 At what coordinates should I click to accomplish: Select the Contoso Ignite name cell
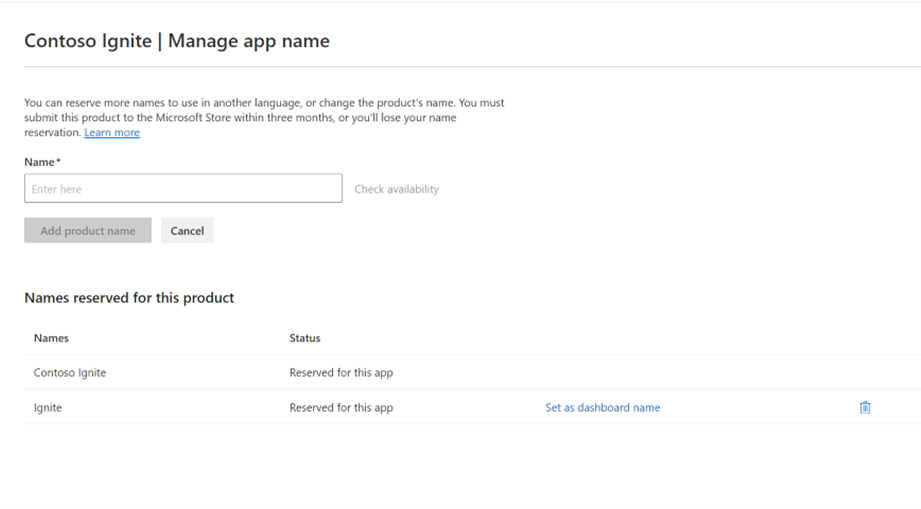click(70, 373)
